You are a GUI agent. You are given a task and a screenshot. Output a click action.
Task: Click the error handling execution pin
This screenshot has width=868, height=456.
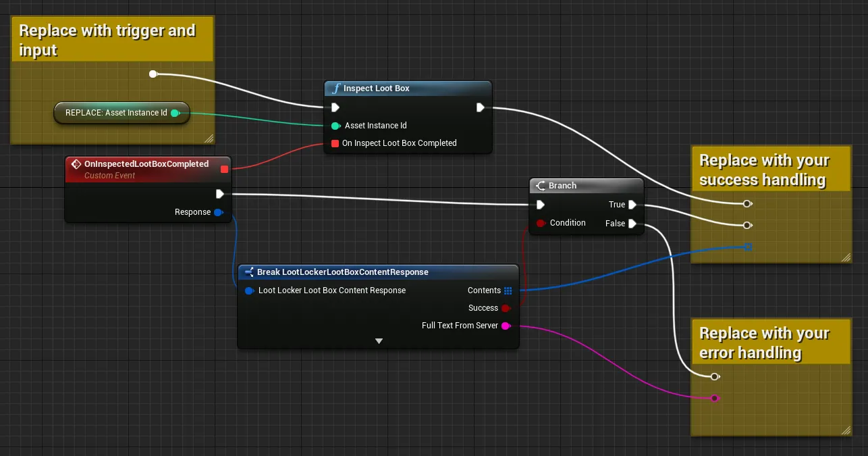point(715,376)
